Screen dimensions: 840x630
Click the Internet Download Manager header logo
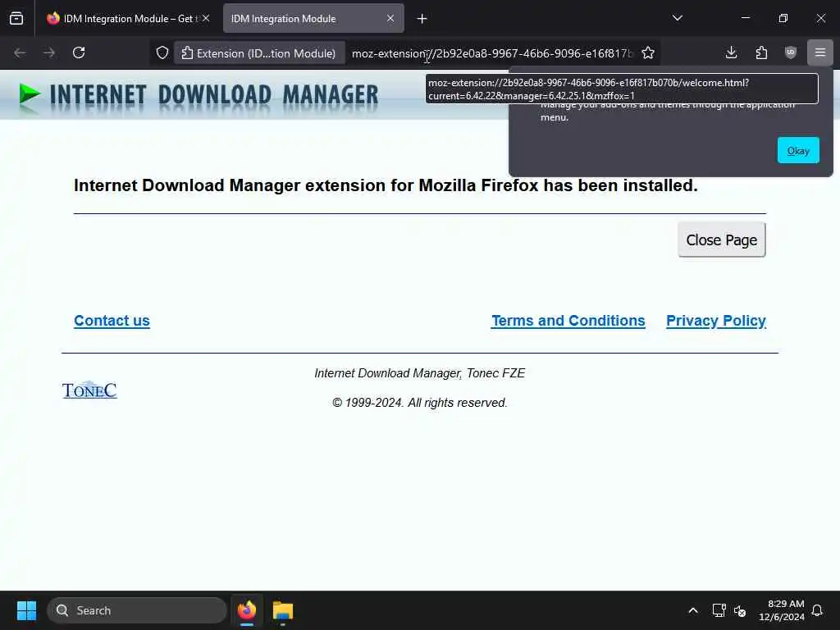pos(199,95)
